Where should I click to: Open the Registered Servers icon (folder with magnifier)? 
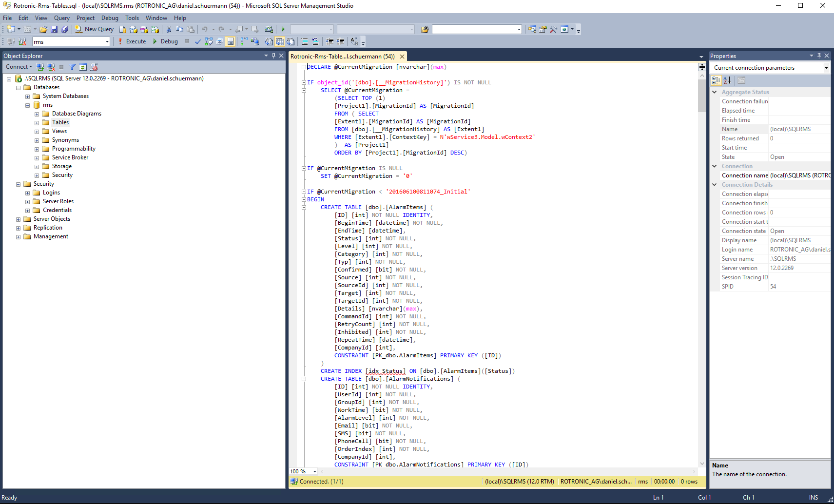point(532,29)
